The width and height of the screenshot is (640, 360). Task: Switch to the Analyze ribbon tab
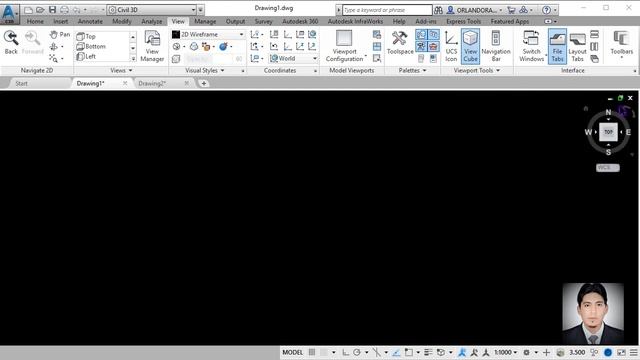pos(151,21)
